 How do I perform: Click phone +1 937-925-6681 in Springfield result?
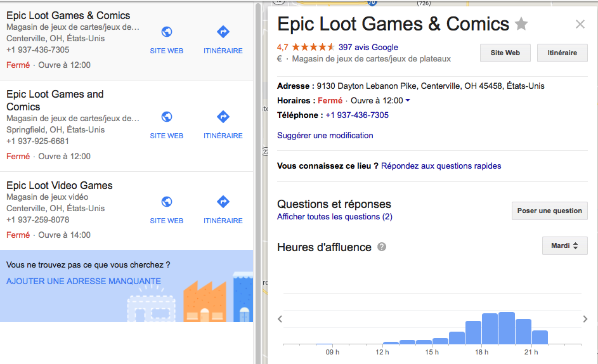[38, 141]
